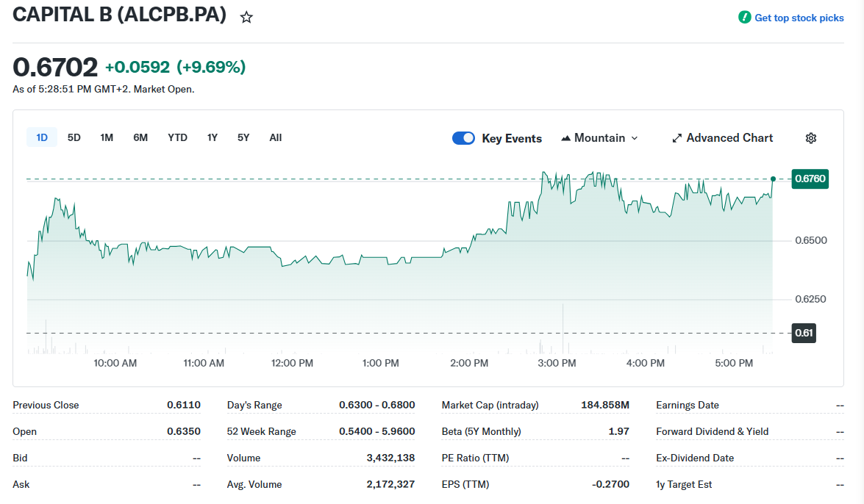
Task: Click the Volume value 3,432,138
Action: pos(390,458)
